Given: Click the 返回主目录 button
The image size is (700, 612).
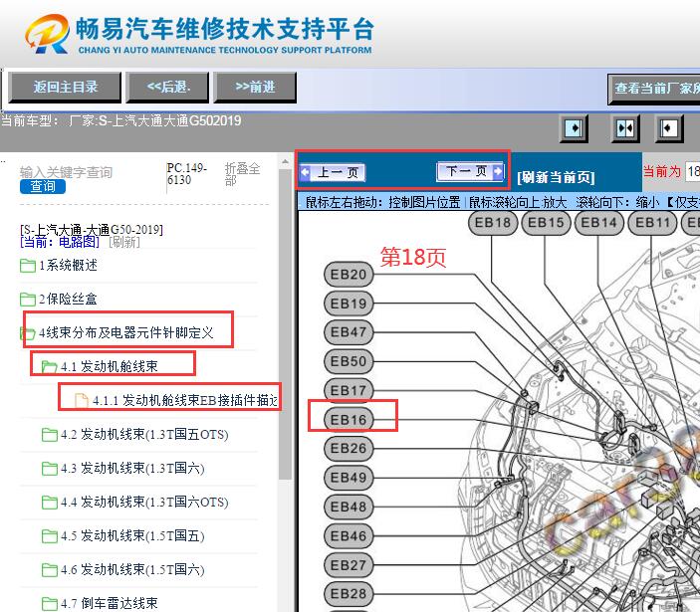Looking at the screenshot, I should coord(65,88).
